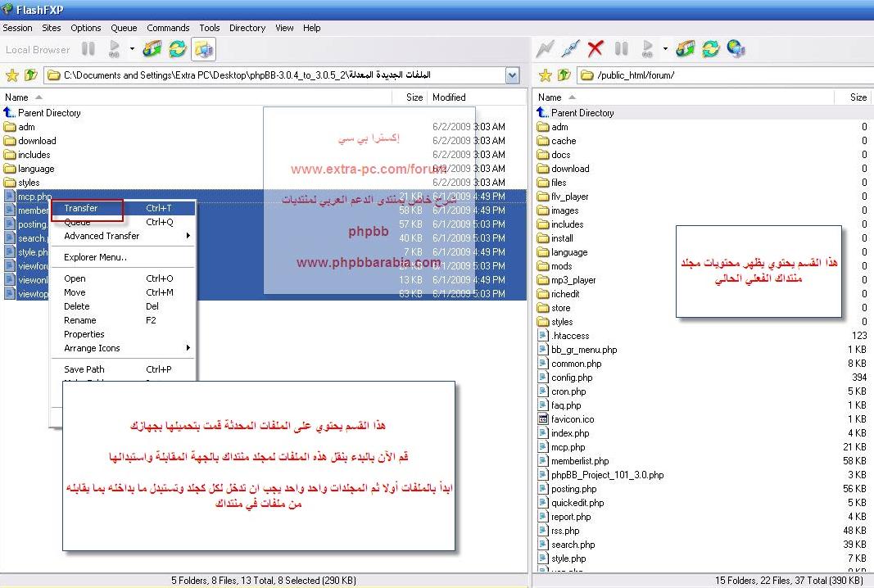Open the Commands menu
The image size is (874, 588).
(x=169, y=28)
